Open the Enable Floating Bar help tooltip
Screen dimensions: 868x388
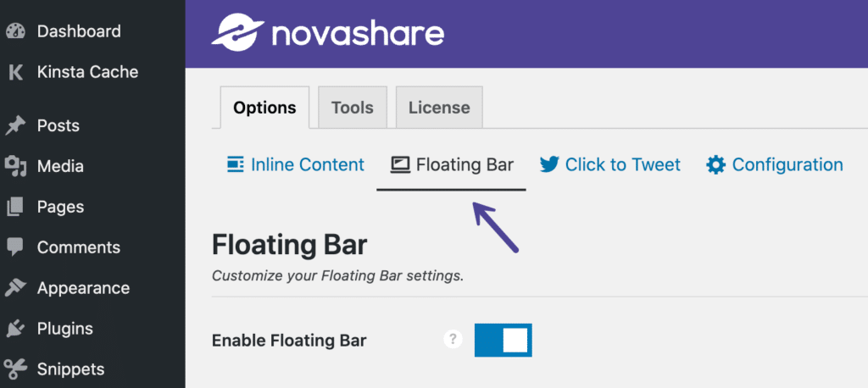(453, 340)
